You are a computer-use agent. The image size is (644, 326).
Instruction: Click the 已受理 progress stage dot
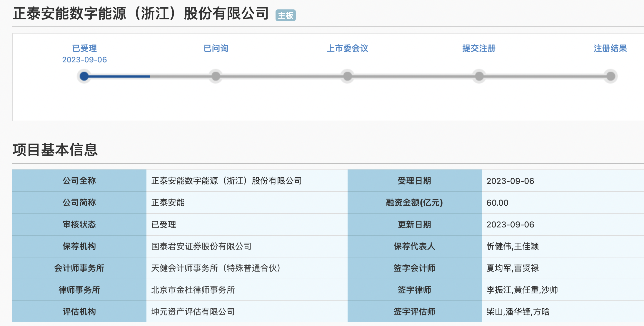[84, 76]
